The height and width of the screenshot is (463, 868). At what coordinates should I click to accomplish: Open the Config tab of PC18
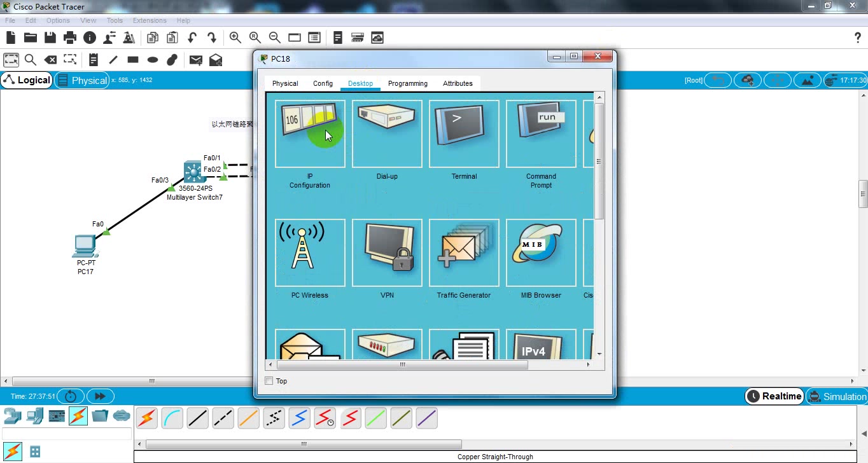click(x=323, y=83)
